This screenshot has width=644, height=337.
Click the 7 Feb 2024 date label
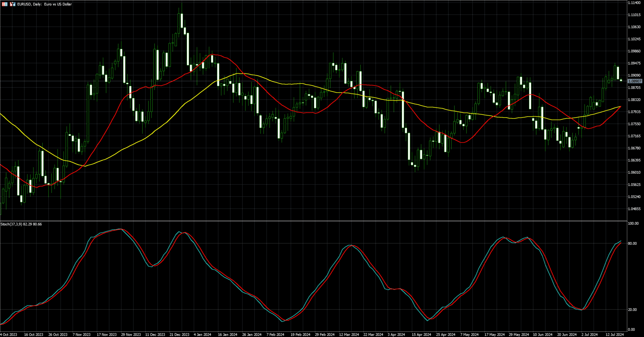coord(275,335)
